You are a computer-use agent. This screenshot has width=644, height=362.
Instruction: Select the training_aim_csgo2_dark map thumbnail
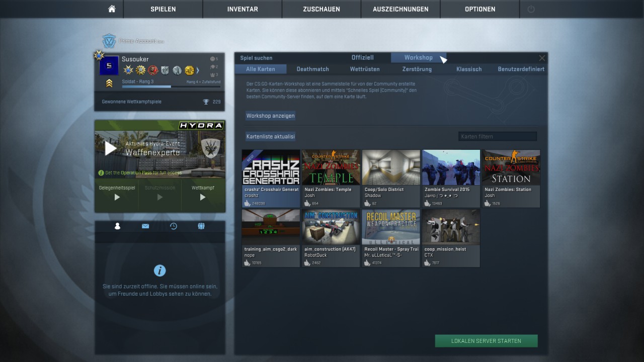(271, 227)
